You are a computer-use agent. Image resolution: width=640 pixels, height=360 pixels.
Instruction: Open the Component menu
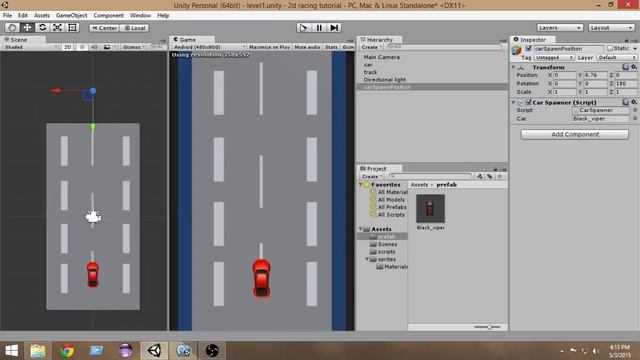point(108,15)
